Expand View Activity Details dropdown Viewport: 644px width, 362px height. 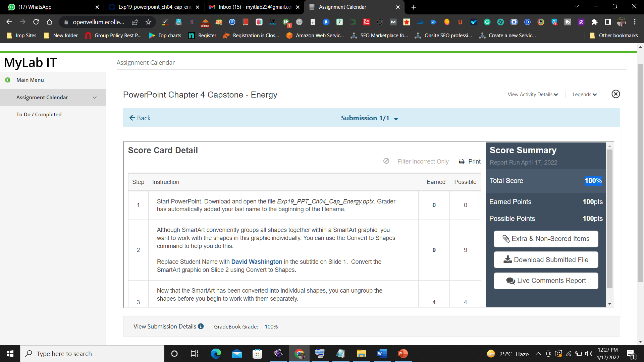click(x=533, y=95)
